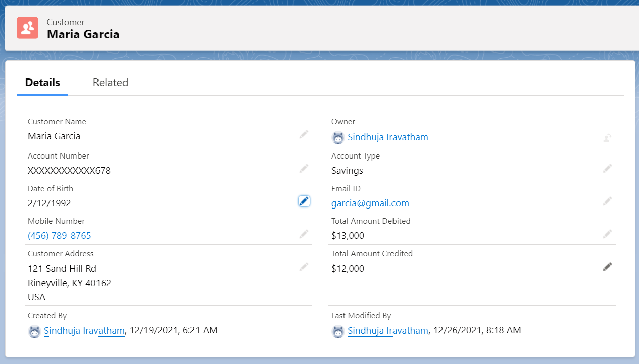Call mobile number (456) 789-8765
Viewport: 639px width, 364px height.
[60, 236]
